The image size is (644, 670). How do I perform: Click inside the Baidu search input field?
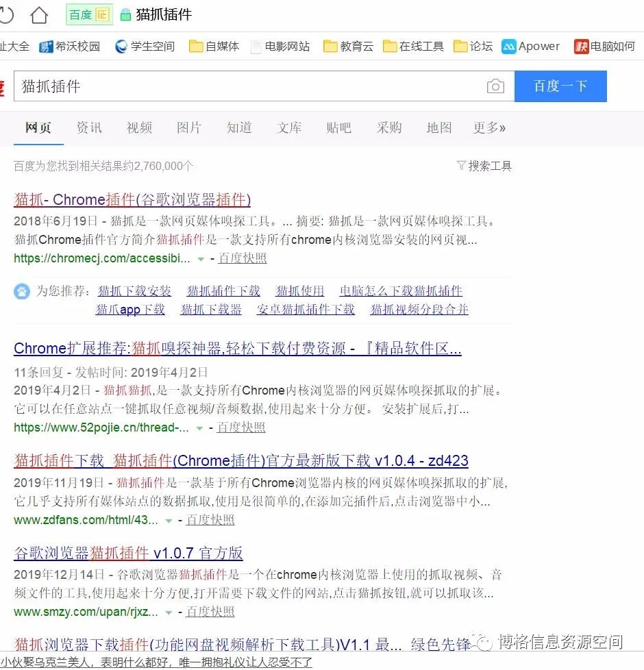pyautogui.click(x=240, y=86)
